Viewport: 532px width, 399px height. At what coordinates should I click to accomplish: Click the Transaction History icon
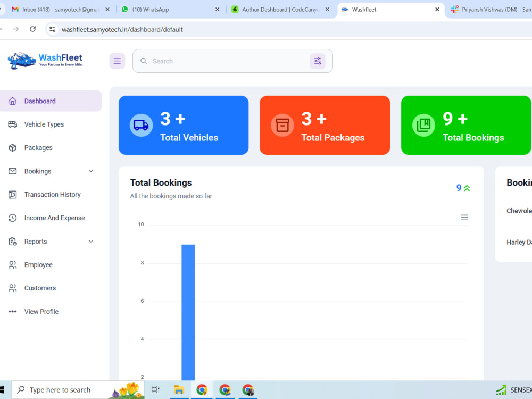coord(13,195)
